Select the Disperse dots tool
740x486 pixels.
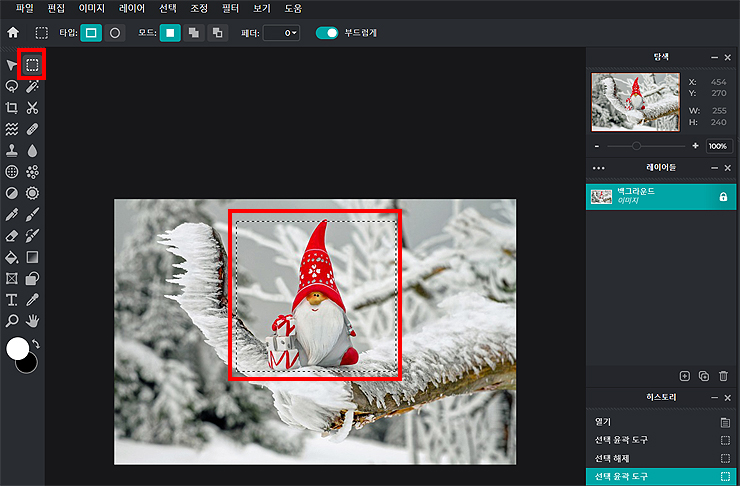coord(32,172)
